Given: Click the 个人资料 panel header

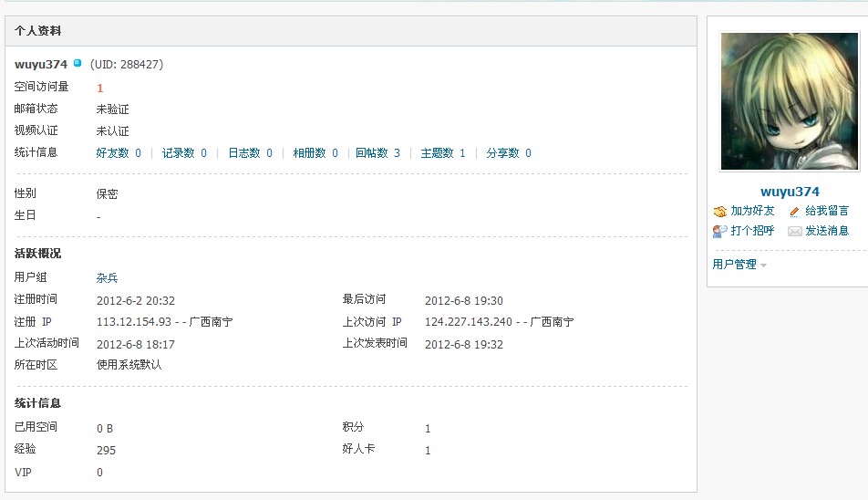Looking at the screenshot, I should point(351,31).
